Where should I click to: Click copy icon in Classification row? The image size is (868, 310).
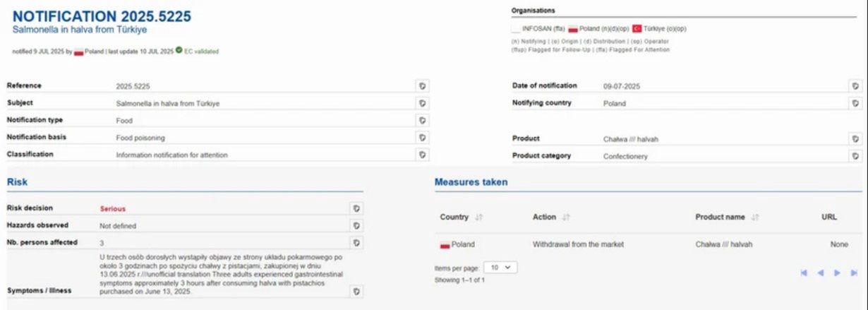(x=422, y=154)
